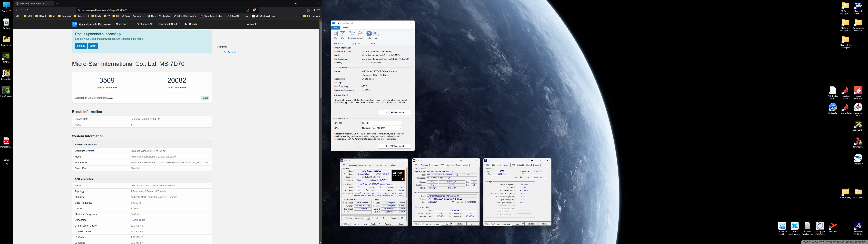Click the single-core score 3509
This screenshot has width=868, height=244.
tap(107, 80)
